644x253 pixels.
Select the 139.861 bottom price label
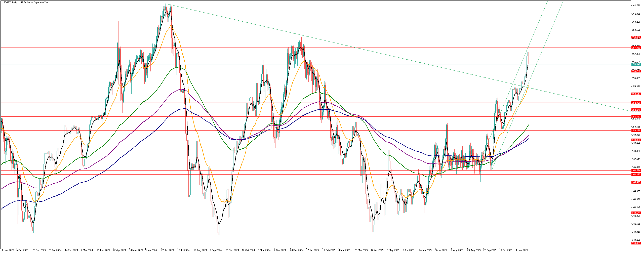pos(636,243)
